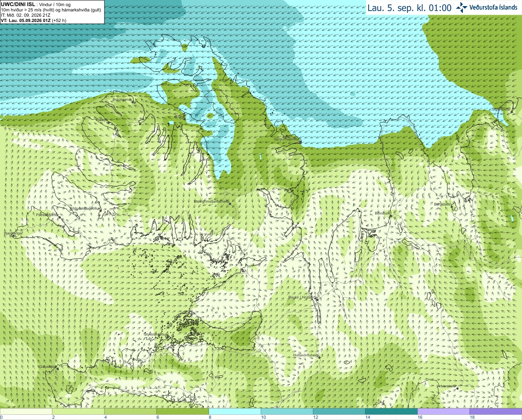Click the Blönduós station marker

(x=390, y=216)
